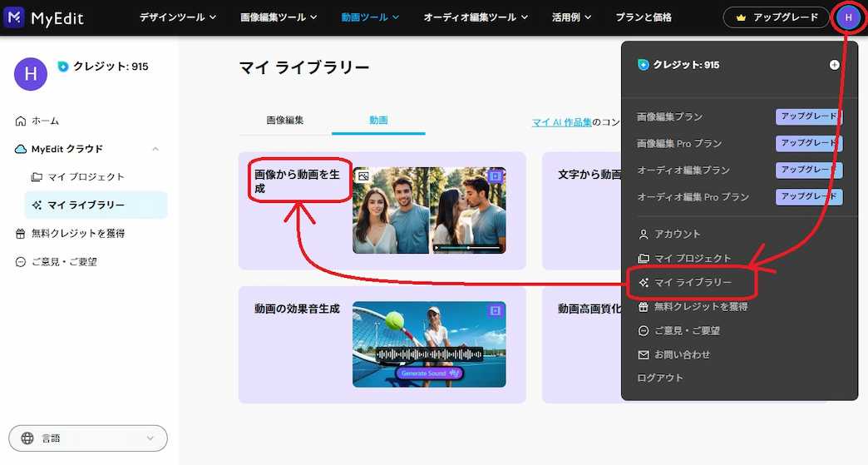Click the home icon in the sidebar

pyautogui.click(x=21, y=121)
